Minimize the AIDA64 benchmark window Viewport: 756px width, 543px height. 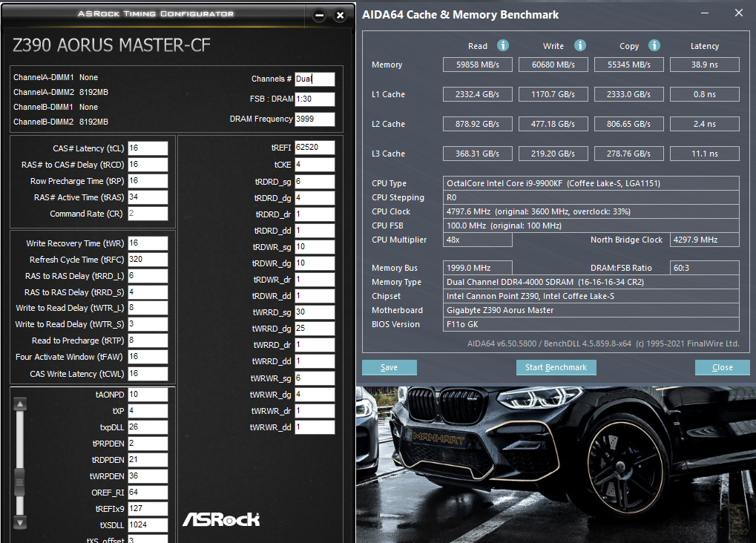704,13
